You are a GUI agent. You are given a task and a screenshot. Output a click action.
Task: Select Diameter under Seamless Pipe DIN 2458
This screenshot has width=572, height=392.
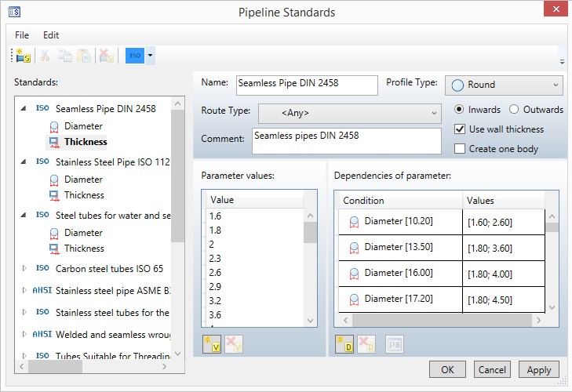(83, 126)
